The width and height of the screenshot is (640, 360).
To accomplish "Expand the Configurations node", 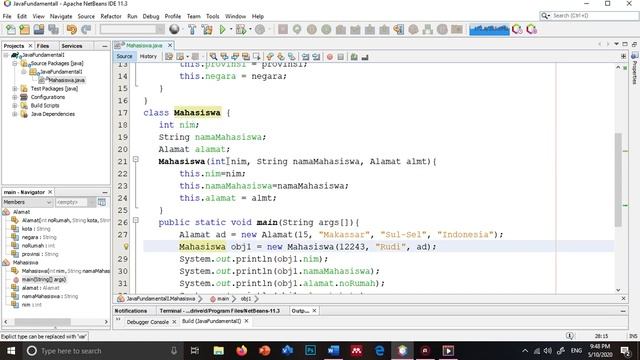I will tap(15, 97).
